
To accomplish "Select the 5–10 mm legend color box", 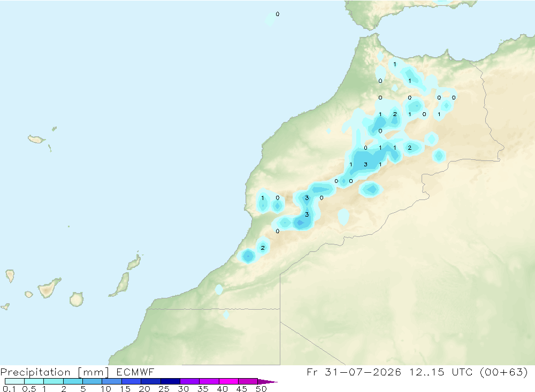I will pyautogui.click(x=93, y=381).
